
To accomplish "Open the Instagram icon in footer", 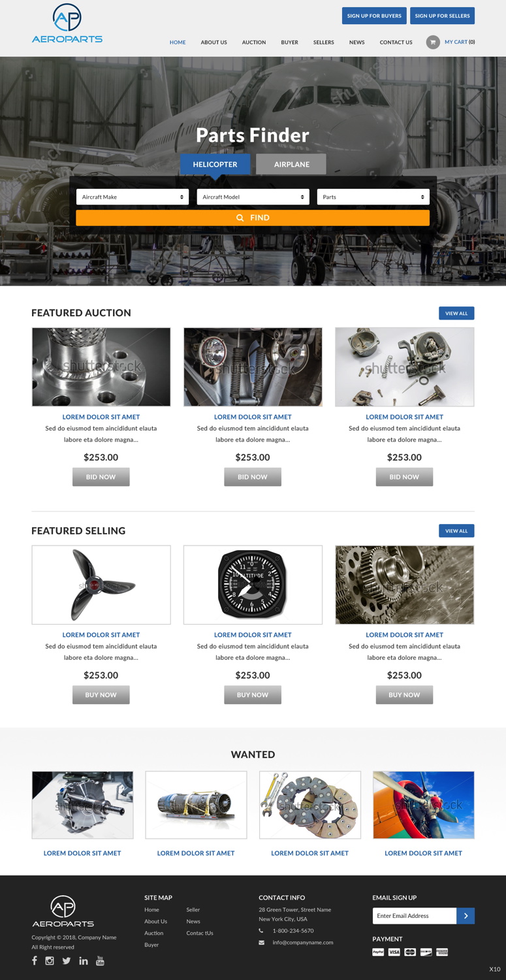I will [x=50, y=960].
